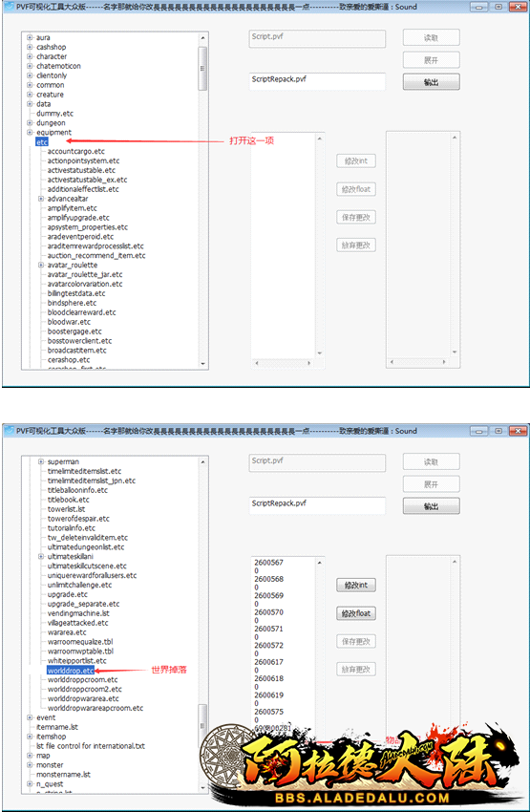Expand the superman node in lower tree
The height and width of the screenshot is (812, 530).
pos(41,461)
